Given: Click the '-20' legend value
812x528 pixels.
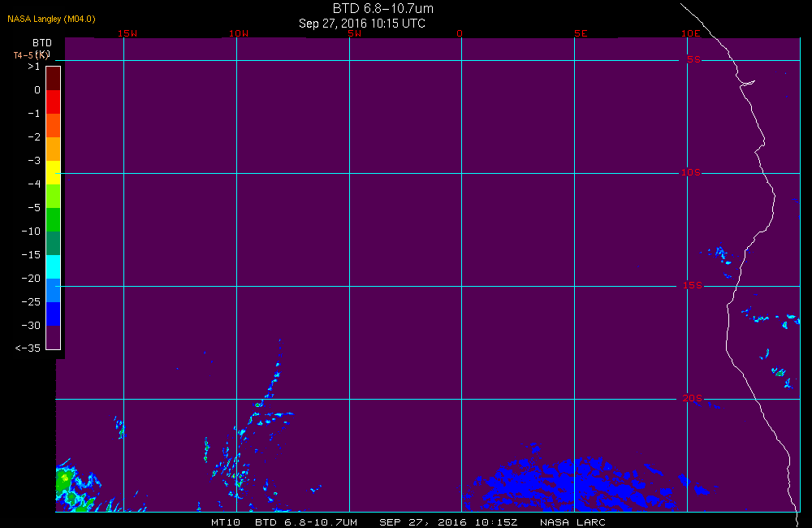Looking at the screenshot, I should pyautogui.click(x=31, y=279).
